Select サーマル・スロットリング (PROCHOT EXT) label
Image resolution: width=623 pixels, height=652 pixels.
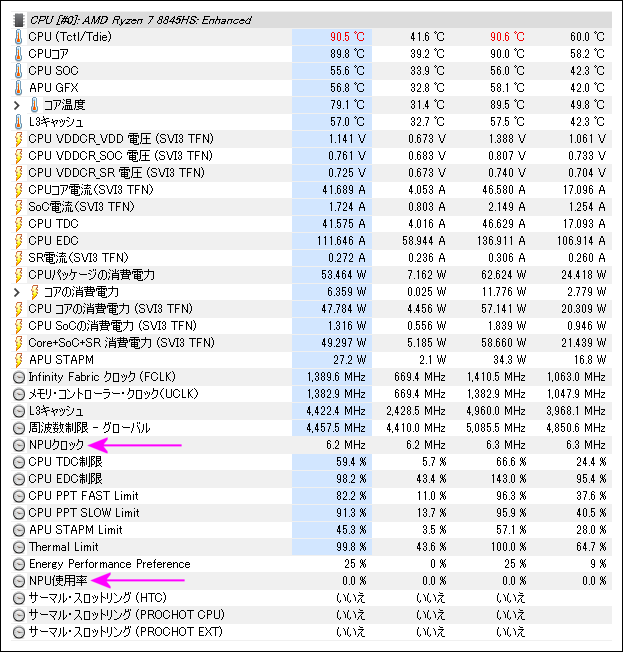click(126, 632)
